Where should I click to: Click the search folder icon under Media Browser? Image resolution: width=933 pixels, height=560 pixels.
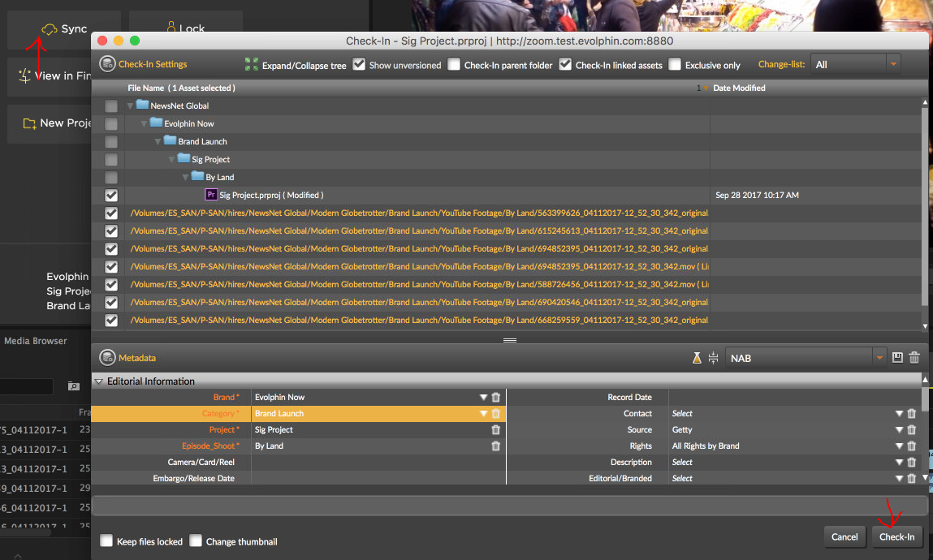[74, 386]
